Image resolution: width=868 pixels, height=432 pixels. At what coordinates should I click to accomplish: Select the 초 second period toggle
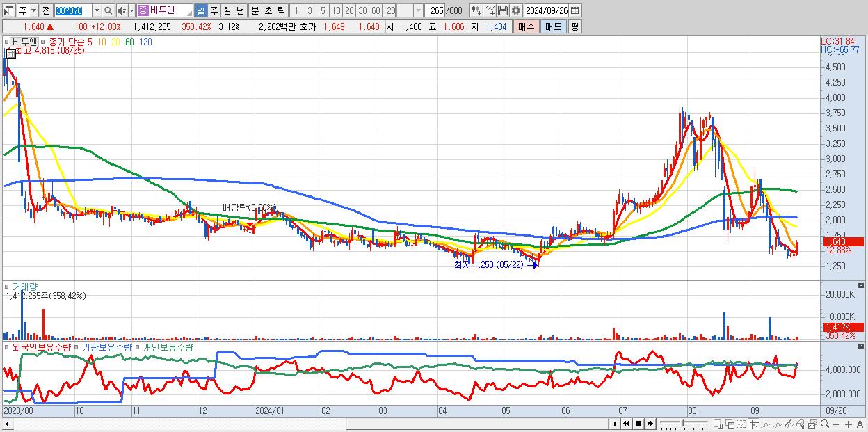(x=267, y=10)
